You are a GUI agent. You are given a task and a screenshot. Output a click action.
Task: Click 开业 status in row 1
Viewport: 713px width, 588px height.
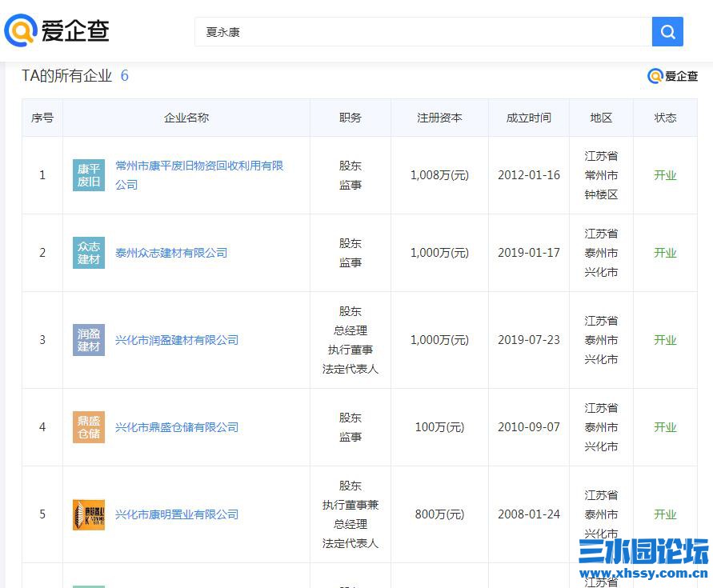[x=665, y=175]
